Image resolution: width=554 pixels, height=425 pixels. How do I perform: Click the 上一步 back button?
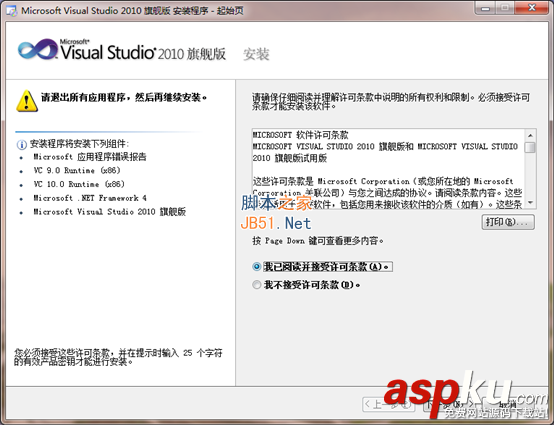(389, 404)
